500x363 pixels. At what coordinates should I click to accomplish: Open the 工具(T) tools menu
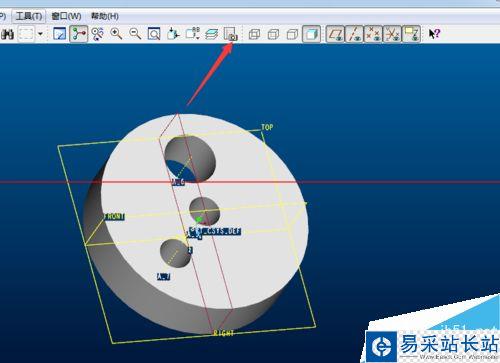click(29, 16)
